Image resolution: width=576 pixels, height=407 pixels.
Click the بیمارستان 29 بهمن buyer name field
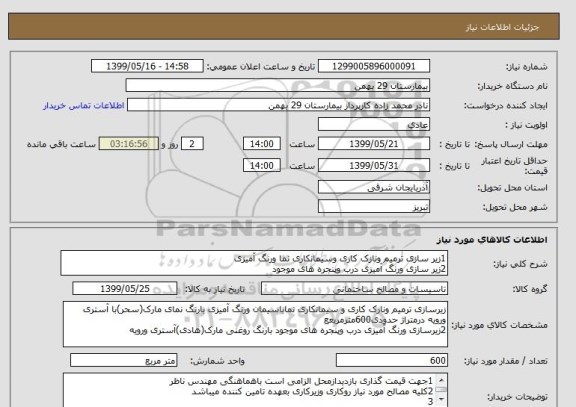(278, 86)
